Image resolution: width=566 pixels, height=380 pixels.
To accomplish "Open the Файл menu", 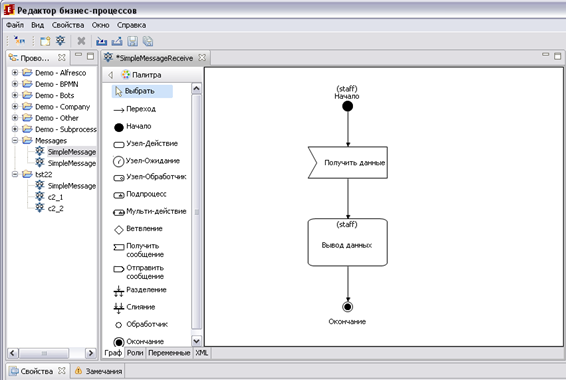I will tap(15, 25).
